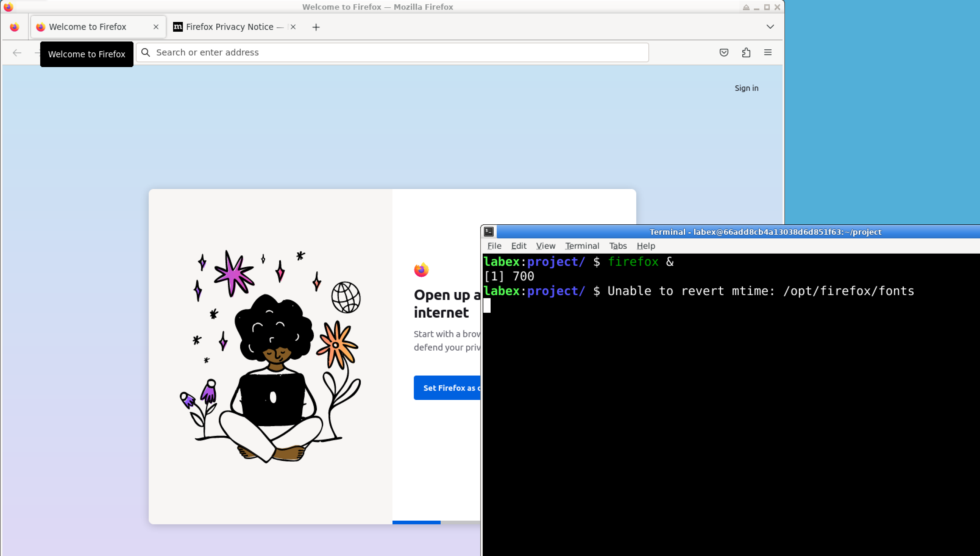
Task: Open the Save to Pocket toolbar icon
Action: pos(723,52)
